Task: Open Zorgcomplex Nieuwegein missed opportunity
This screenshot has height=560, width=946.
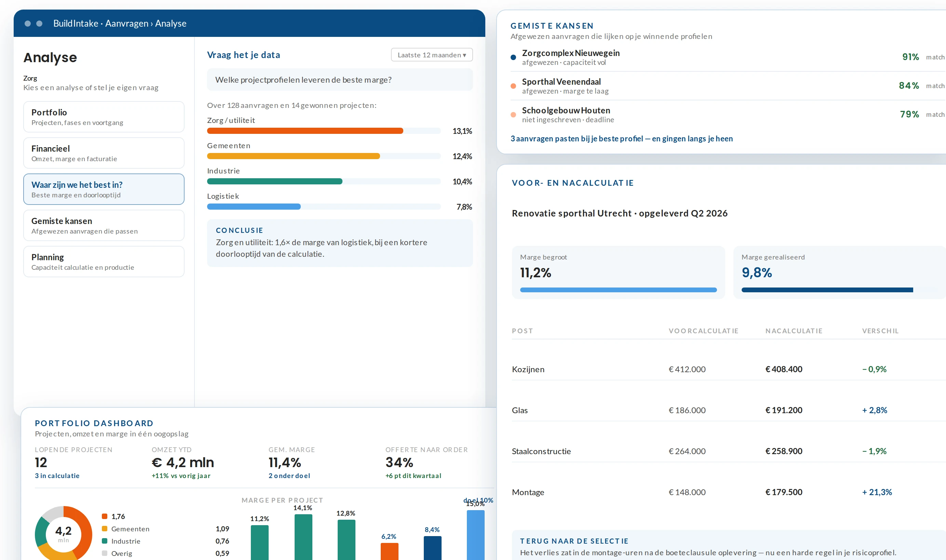Action: 727,57
